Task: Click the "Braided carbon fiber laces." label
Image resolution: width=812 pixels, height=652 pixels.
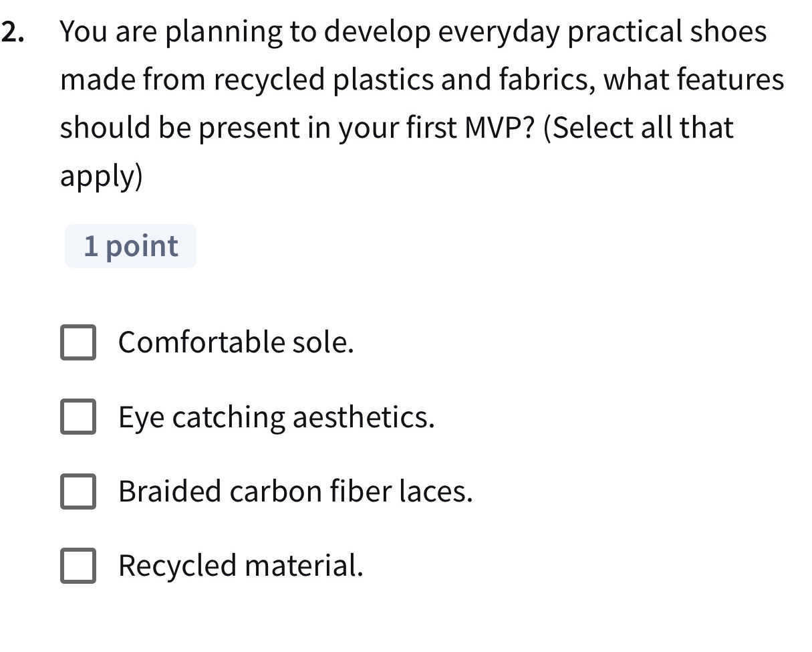Action: click(295, 492)
